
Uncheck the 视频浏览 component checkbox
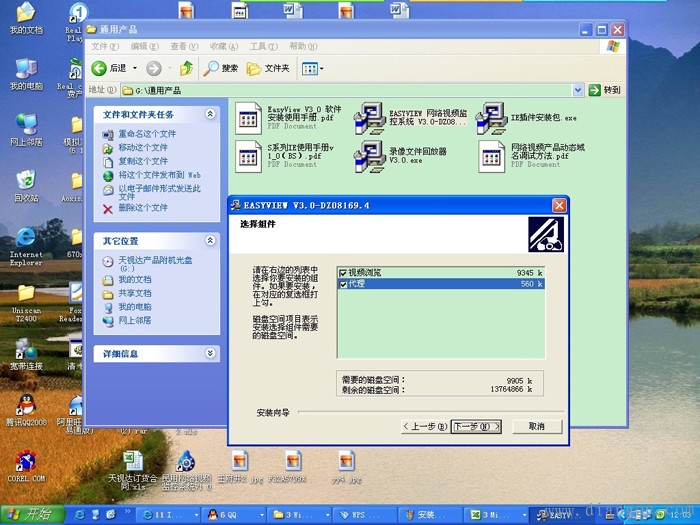343,272
